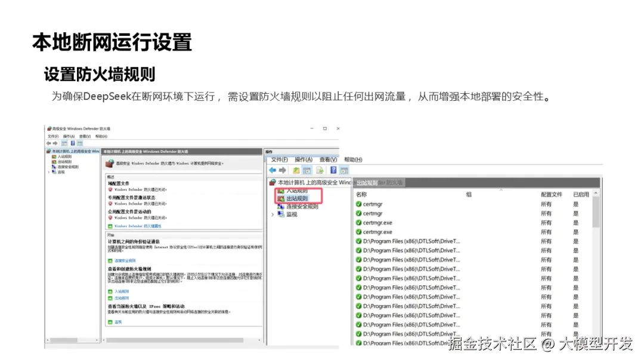Click Forward arrow in the overview window toolbar
This screenshot has width=644, height=363.
55,143
